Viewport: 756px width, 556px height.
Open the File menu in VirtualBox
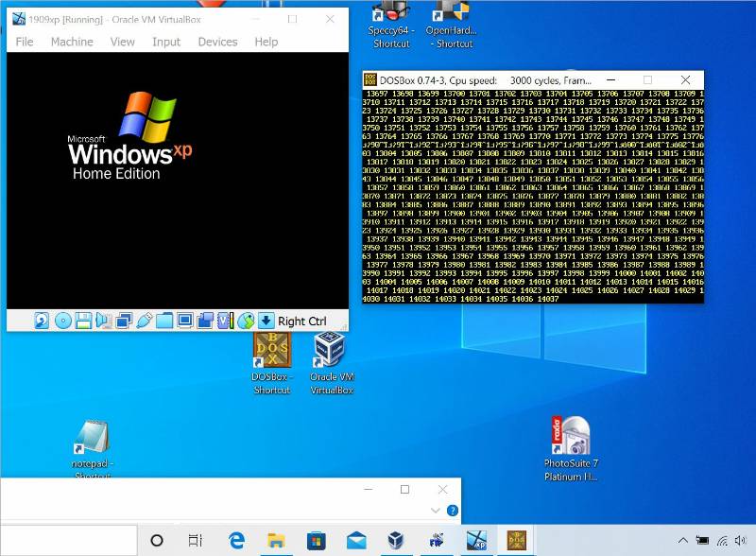25,42
